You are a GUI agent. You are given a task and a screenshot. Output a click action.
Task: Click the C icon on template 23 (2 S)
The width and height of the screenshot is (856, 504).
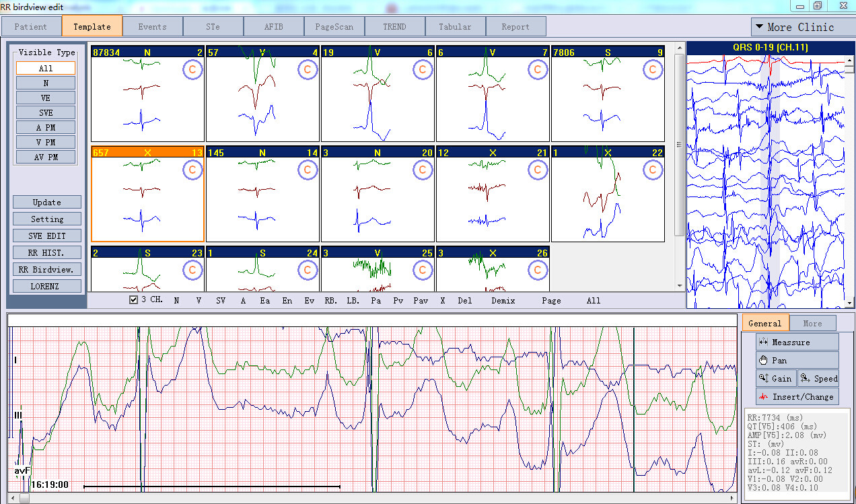(192, 271)
